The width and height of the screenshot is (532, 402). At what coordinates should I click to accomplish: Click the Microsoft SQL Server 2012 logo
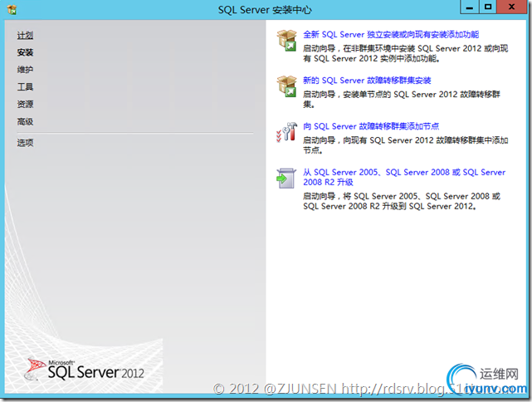click(x=85, y=370)
